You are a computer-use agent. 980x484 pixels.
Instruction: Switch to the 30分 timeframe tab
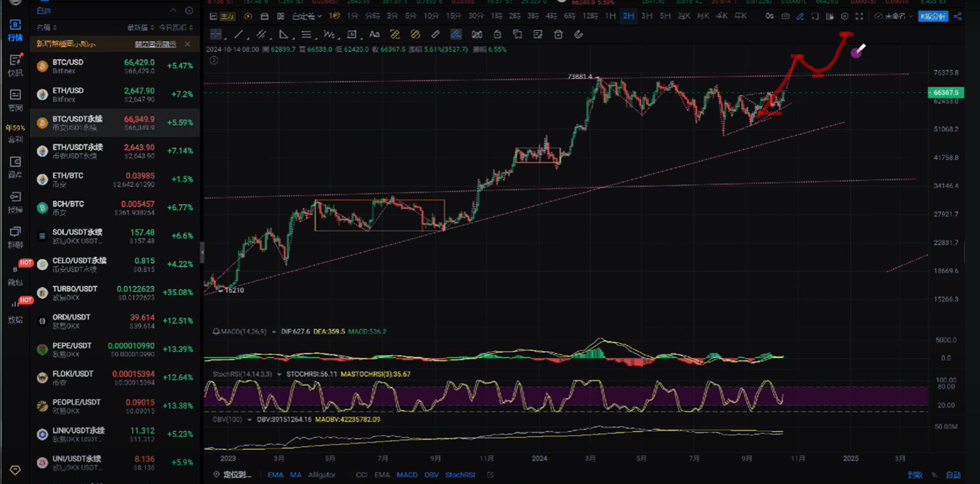pos(476,16)
